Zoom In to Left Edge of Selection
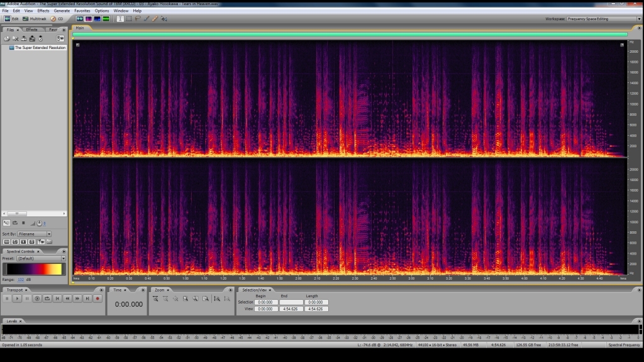Viewport: 644px width, 362px height. (x=196, y=299)
